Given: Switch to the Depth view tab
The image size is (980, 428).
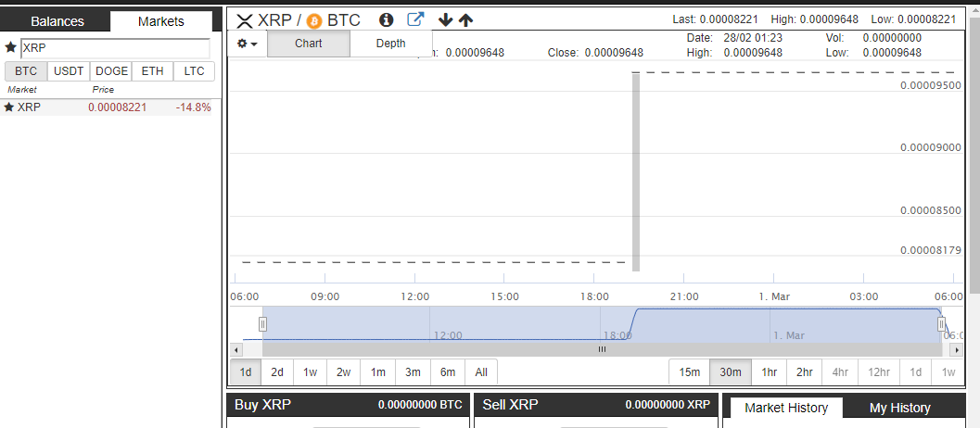Looking at the screenshot, I should (390, 44).
